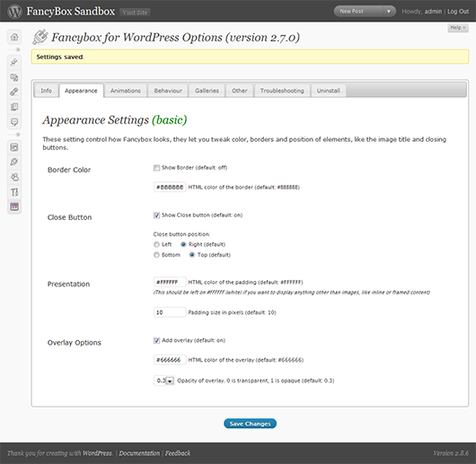The height and width of the screenshot is (464, 476).
Task: Open the Media icon in sidebar
Action: (x=14, y=77)
